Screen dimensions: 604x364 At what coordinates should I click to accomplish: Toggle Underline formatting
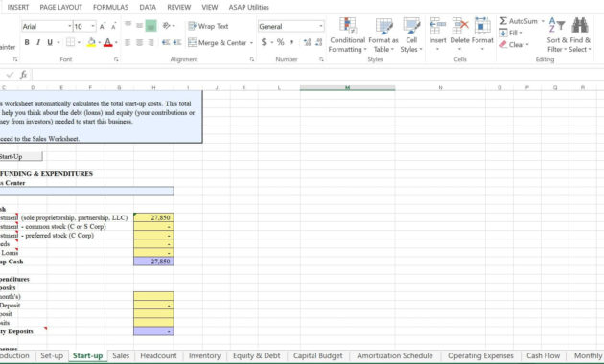50,42
